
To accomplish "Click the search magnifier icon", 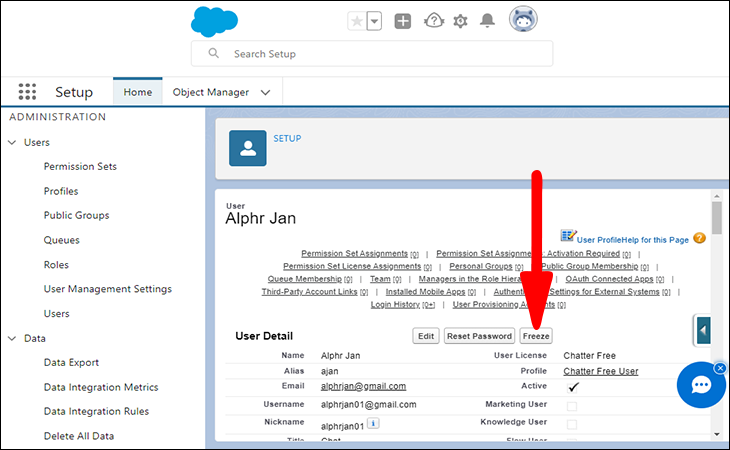I will tap(214, 53).
